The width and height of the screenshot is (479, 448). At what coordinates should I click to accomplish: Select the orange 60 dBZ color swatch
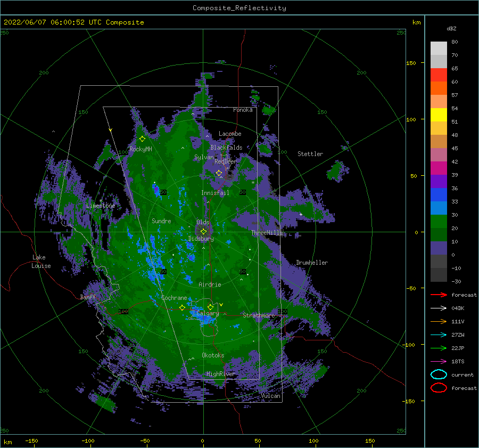pyautogui.click(x=439, y=88)
